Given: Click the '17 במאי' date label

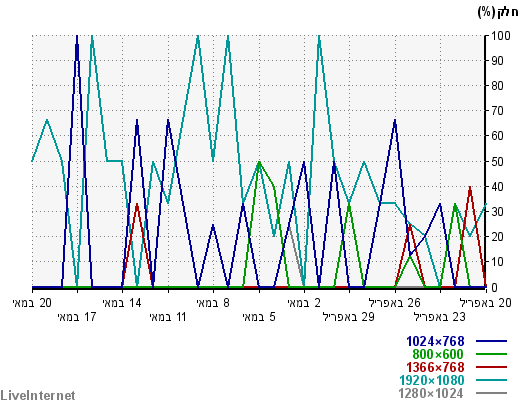Looking at the screenshot, I should click(x=77, y=317).
